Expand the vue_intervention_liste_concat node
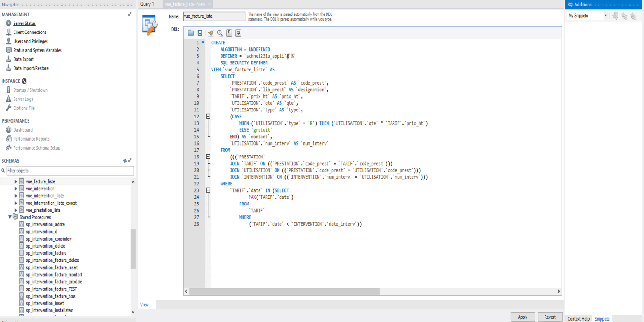The height and width of the screenshot is (322, 644). tap(15, 203)
